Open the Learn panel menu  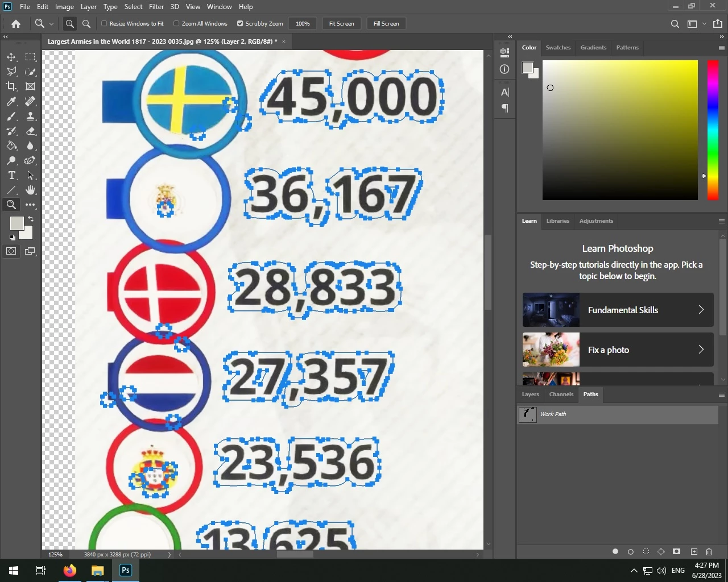click(x=721, y=222)
